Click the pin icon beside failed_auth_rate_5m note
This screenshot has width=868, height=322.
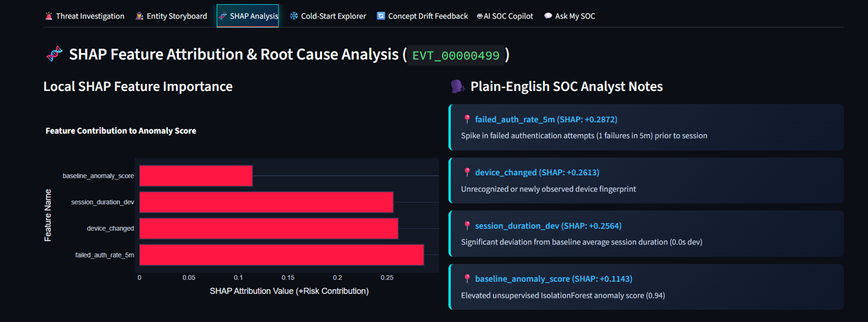[467, 119]
